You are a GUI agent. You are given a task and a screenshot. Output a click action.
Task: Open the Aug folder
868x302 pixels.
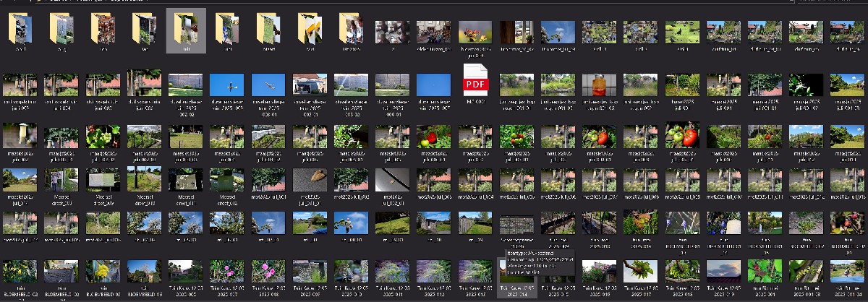click(62, 31)
